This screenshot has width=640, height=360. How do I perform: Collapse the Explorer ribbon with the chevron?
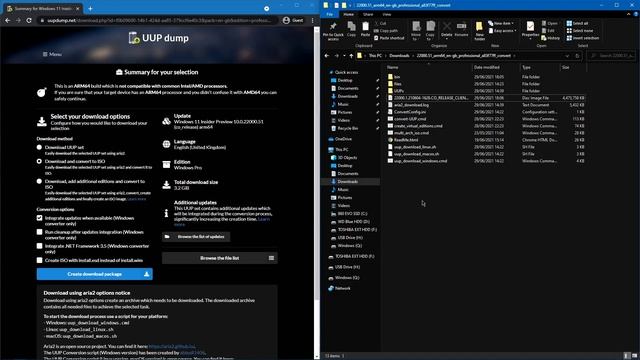629,14
